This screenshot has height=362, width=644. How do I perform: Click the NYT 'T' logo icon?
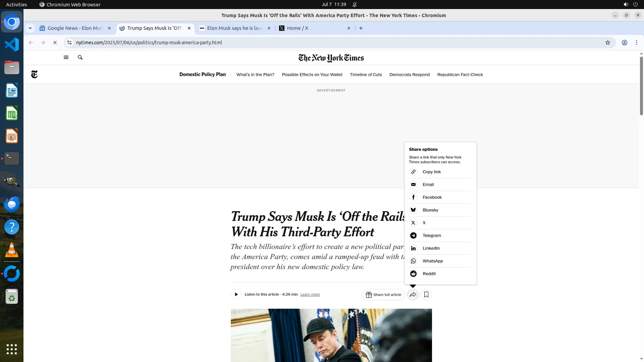(34, 74)
